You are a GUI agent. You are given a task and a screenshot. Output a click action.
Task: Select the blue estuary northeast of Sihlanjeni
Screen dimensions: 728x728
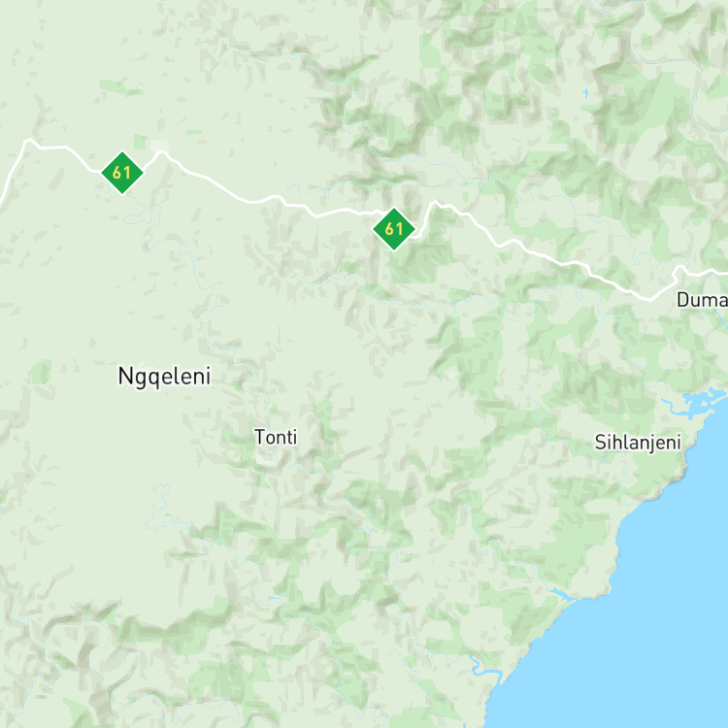(696, 400)
